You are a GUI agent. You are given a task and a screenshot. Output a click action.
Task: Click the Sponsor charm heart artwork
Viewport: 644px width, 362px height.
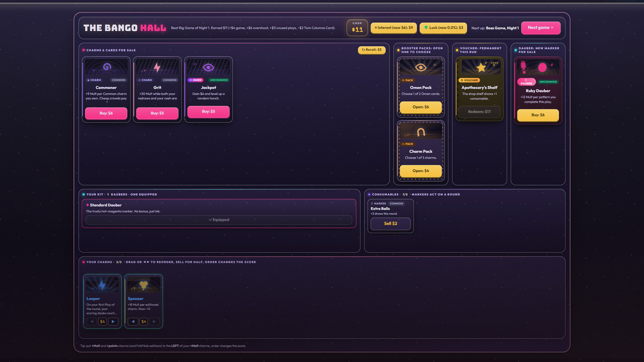(144, 285)
